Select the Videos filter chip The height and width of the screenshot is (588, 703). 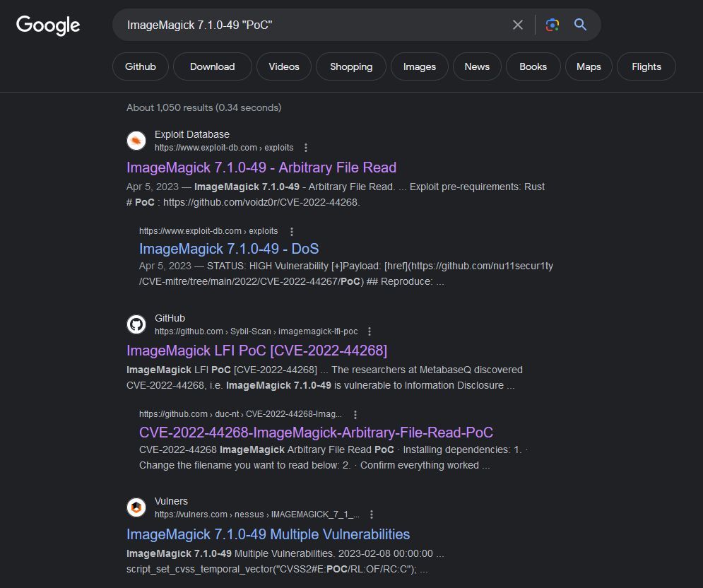[x=284, y=67]
